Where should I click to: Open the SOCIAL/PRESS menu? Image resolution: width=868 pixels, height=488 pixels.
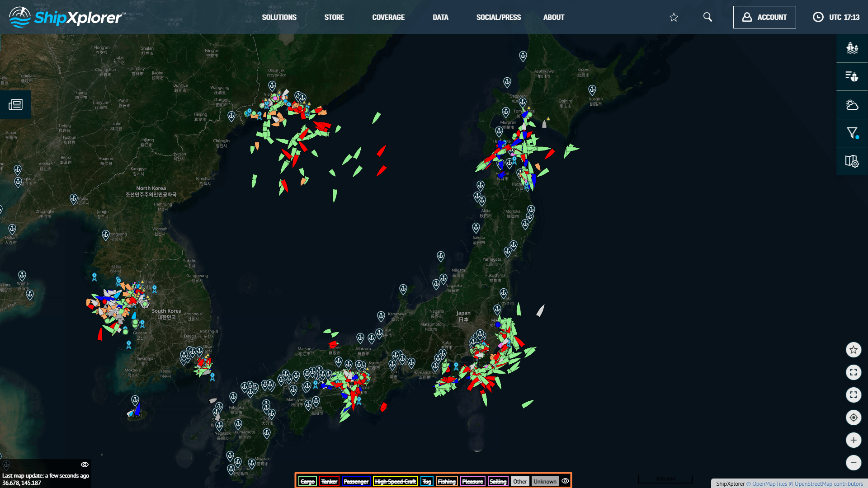(x=499, y=17)
